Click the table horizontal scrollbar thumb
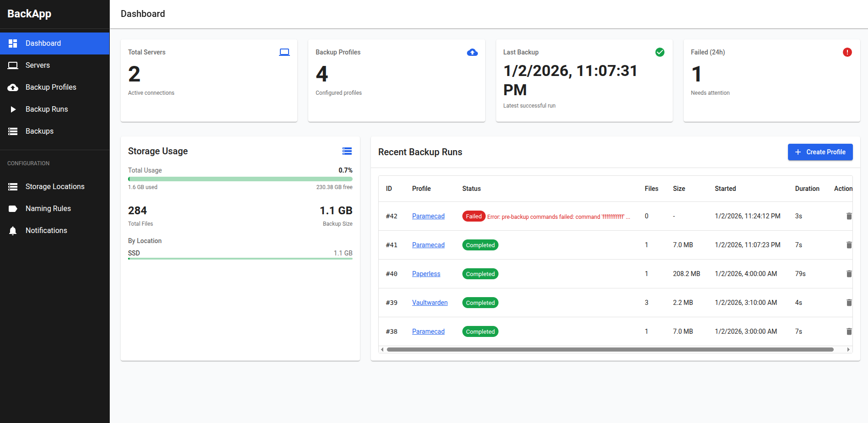 [610, 349]
